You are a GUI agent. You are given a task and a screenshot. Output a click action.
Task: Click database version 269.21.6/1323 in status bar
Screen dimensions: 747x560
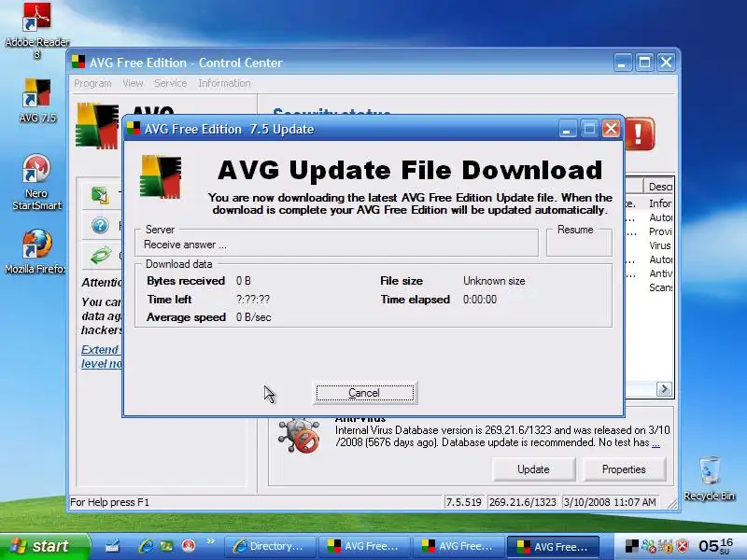click(523, 502)
